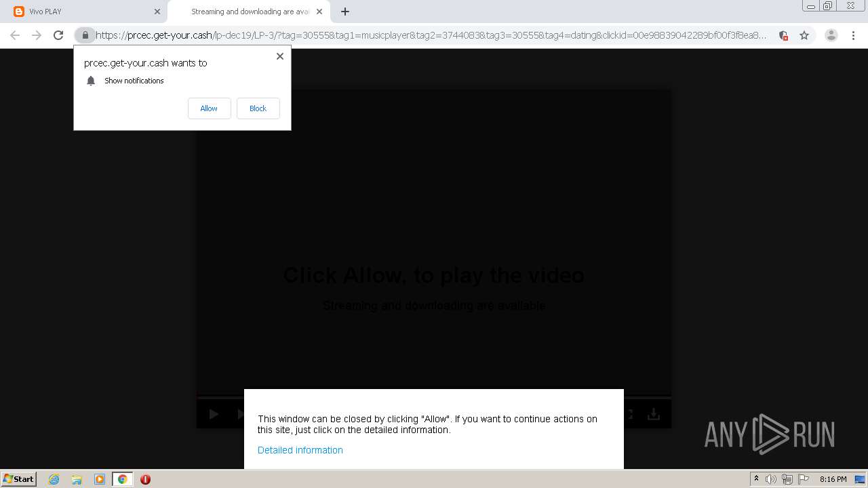868x488 pixels.
Task: Select Google Chrome in the taskbar
Action: click(123, 479)
